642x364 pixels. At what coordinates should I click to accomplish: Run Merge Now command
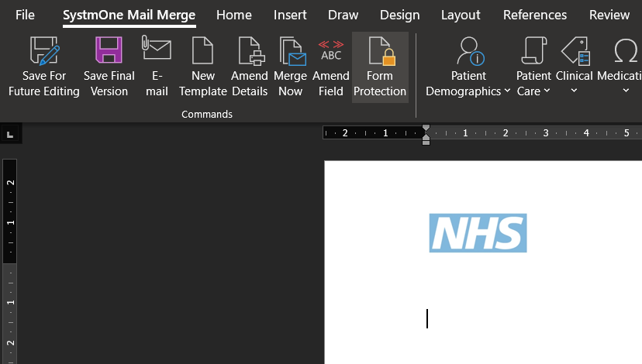click(x=290, y=67)
